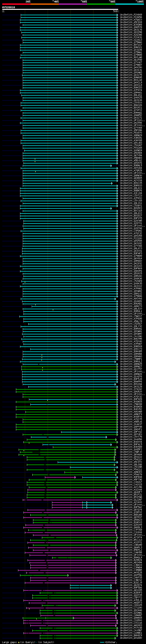The height and width of the screenshot is (644, 146).
Task: Open hit UniRef100_A7Q6C0
Action: pos(131,20)
